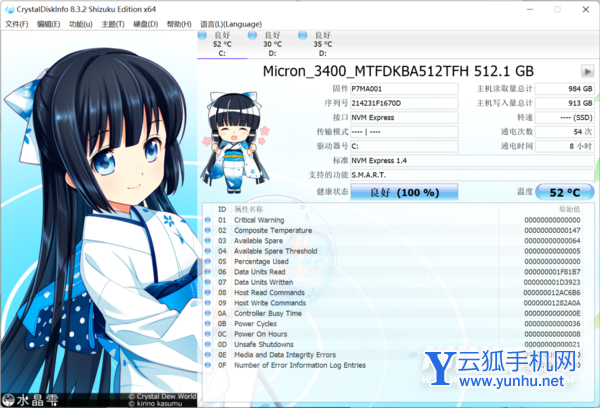Click status dot for Media and Data Integrity Errors
The image size is (600, 408).
click(208, 354)
